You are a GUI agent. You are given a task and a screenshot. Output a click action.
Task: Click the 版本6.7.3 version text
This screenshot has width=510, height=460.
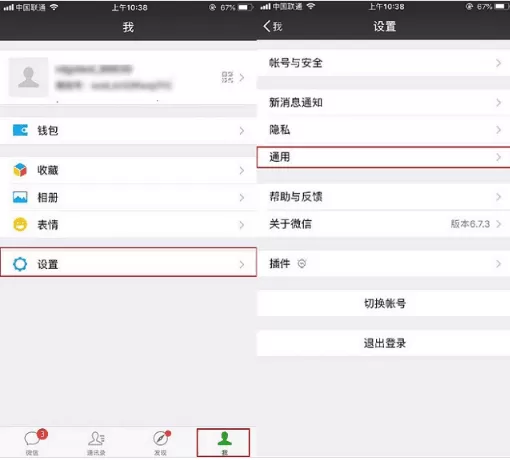point(470,224)
